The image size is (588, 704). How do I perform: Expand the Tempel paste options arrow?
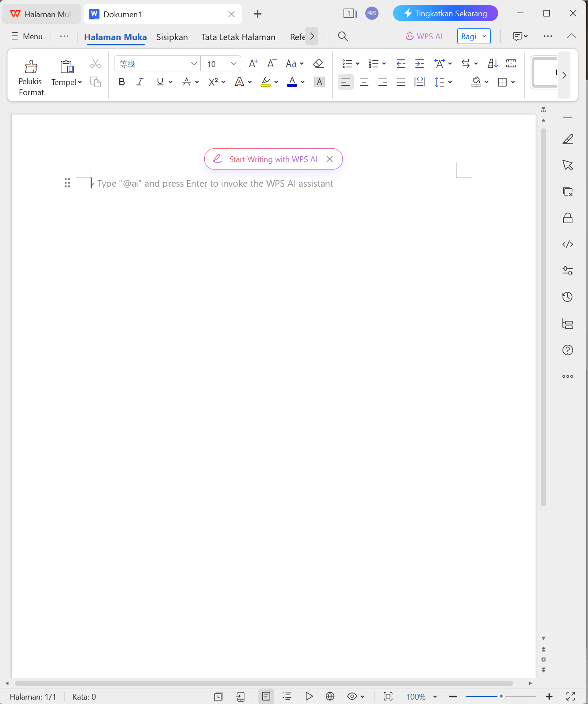point(80,82)
